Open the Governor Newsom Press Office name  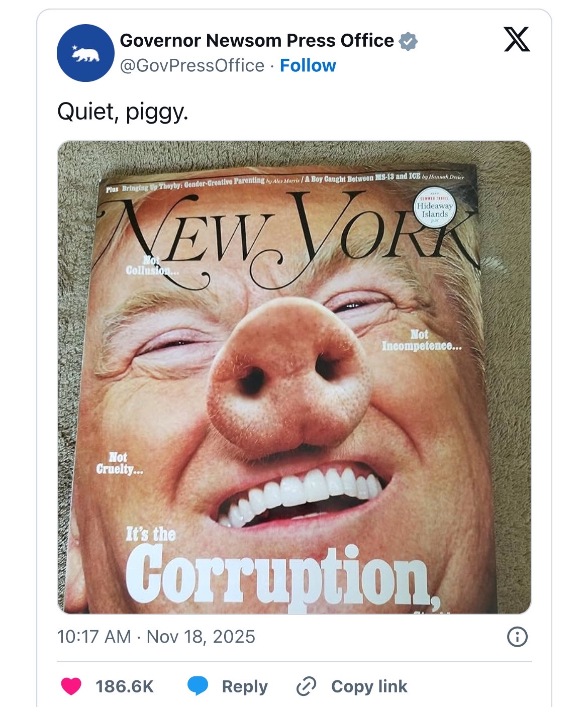(x=256, y=41)
